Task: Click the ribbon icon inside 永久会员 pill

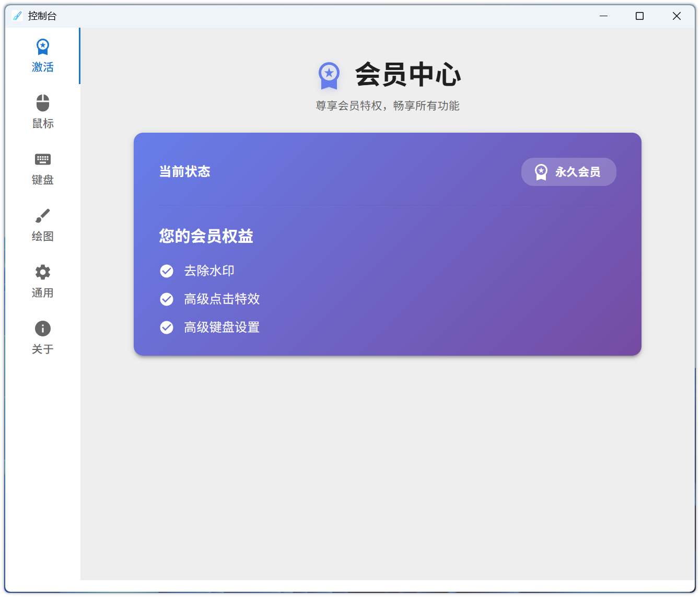Action: [541, 171]
